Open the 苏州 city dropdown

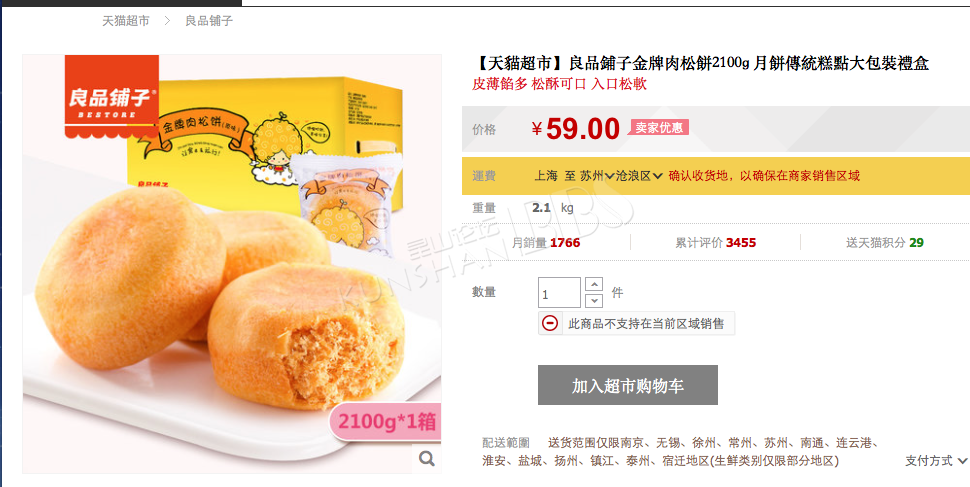(x=597, y=176)
